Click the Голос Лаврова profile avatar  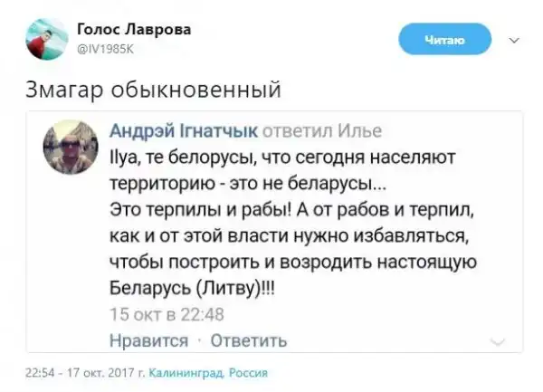pyautogui.click(x=42, y=39)
